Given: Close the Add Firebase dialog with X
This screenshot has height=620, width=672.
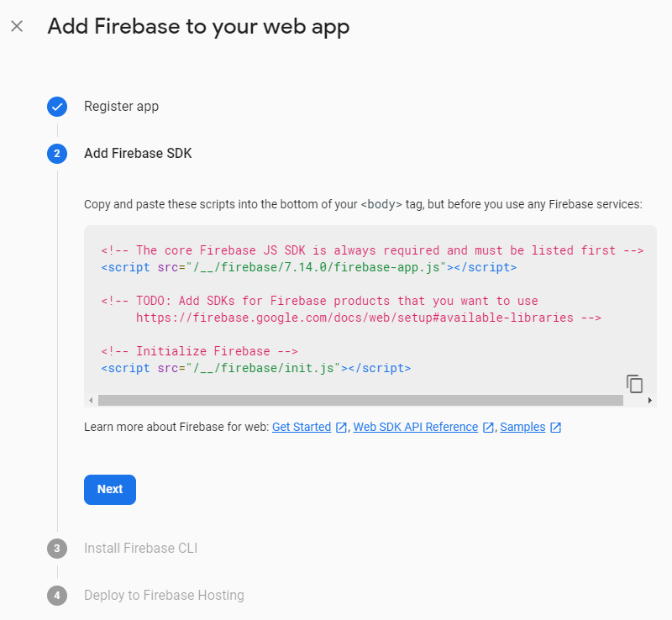Looking at the screenshot, I should point(17,26).
